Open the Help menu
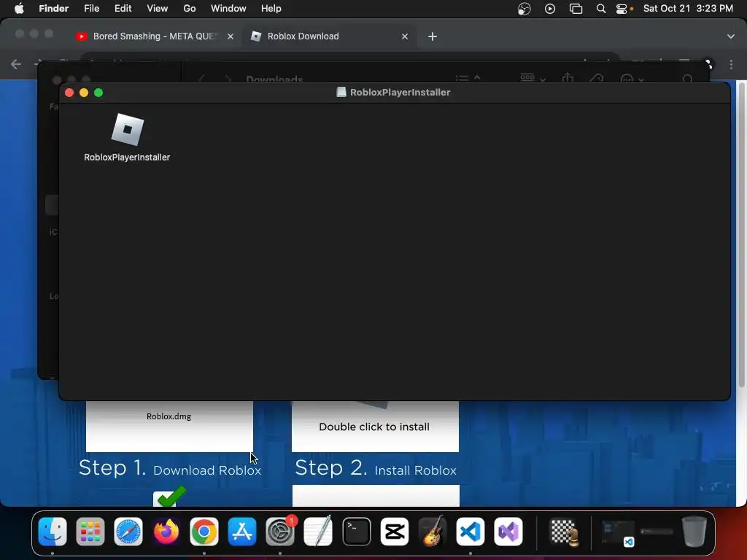Screen dimensions: 747x560 click(x=271, y=9)
